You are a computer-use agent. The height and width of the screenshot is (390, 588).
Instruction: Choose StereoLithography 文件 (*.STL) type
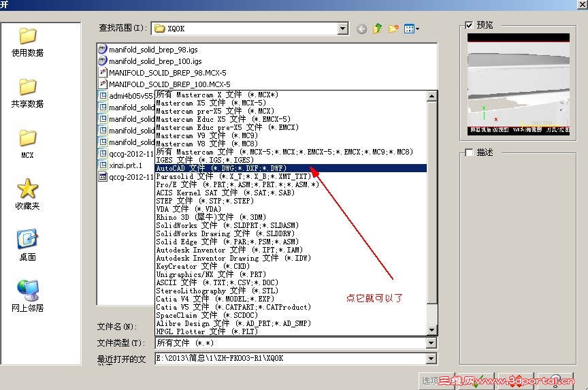click(x=291, y=291)
